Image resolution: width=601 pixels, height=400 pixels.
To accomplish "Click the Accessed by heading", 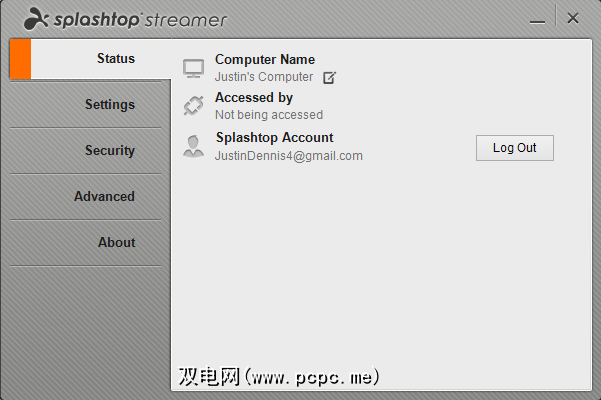I will (x=254, y=98).
